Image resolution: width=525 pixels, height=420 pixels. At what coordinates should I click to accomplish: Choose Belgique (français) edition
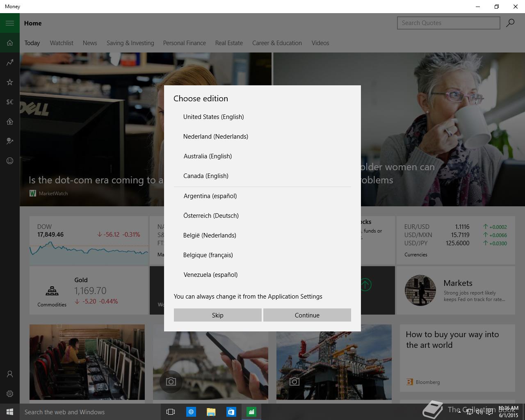[x=262, y=255]
